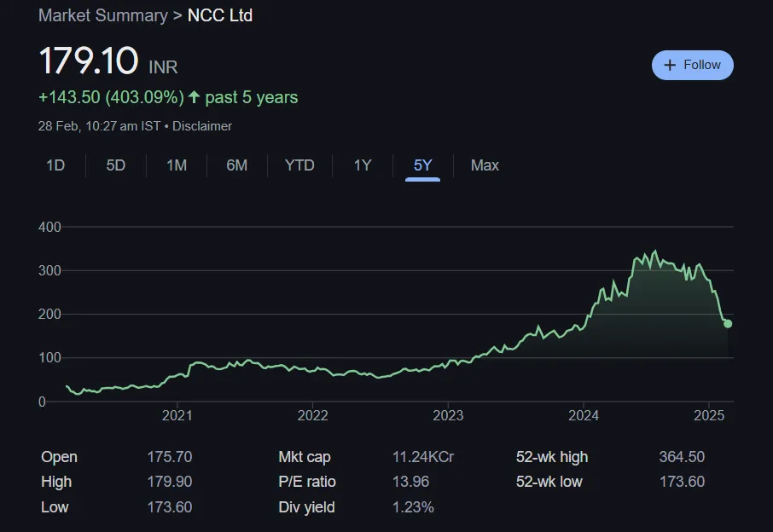The height and width of the screenshot is (532, 773).
Task: Click the 400 y-axis label
Action: point(49,227)
